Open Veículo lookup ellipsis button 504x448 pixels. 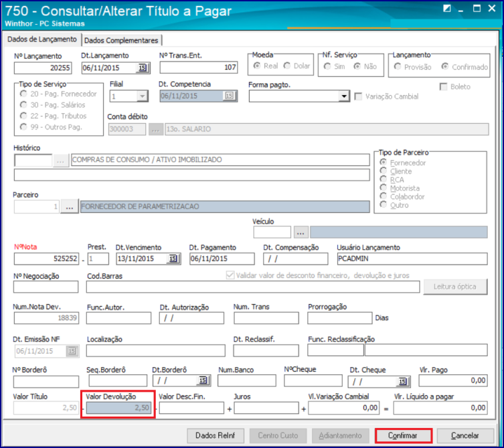coord(301,232)
